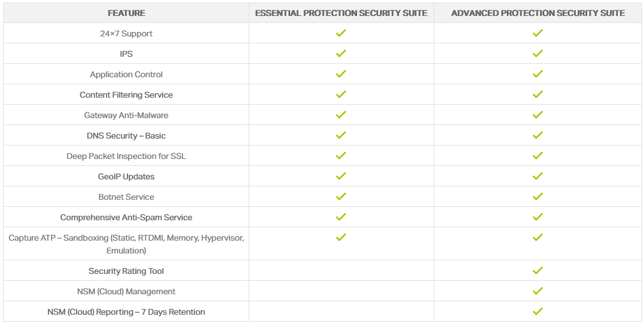This screenshot has height=323, width=644.
Task: Click Essential checkmark in Capture ATP row
Action: point(340,237)
